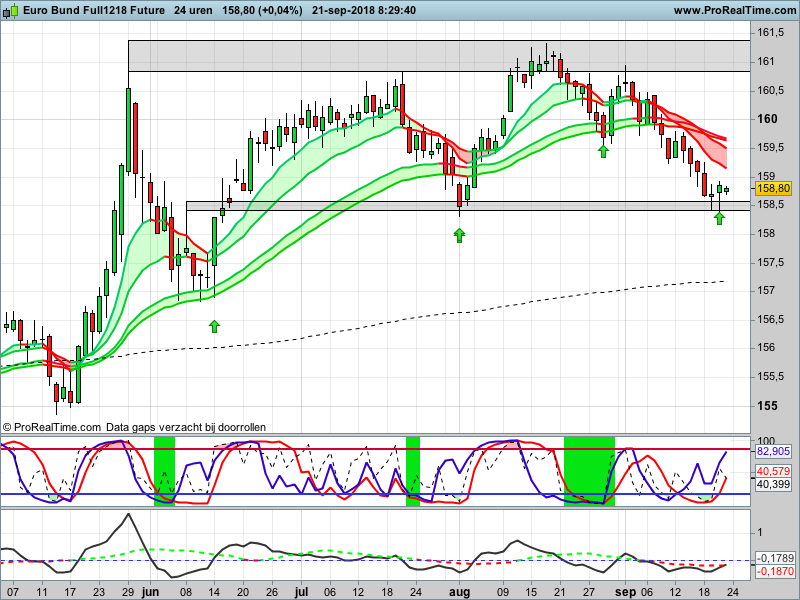Screen dimensions: 800x600
Task: Click the 158 price axis label
Action: tap(766, 233)
